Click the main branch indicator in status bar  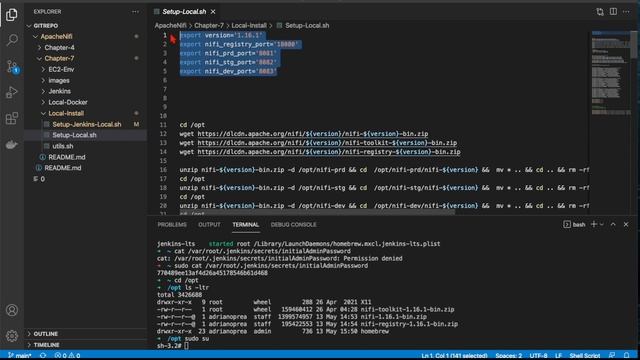pos(20,356)
